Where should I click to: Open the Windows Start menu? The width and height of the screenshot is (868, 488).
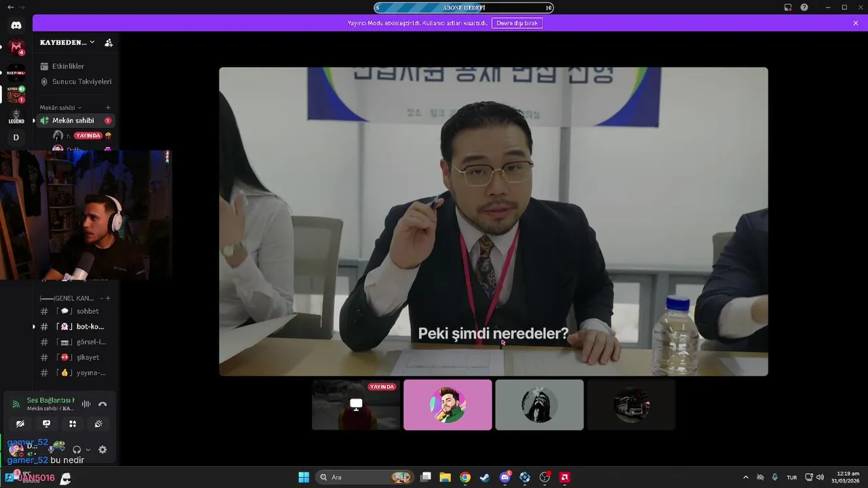(304, 477)
